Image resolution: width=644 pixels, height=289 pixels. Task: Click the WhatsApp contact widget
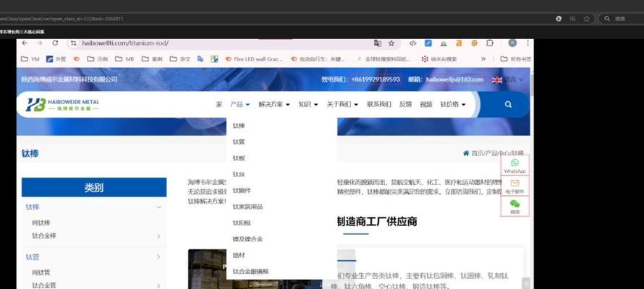click(x=514, y=165)
